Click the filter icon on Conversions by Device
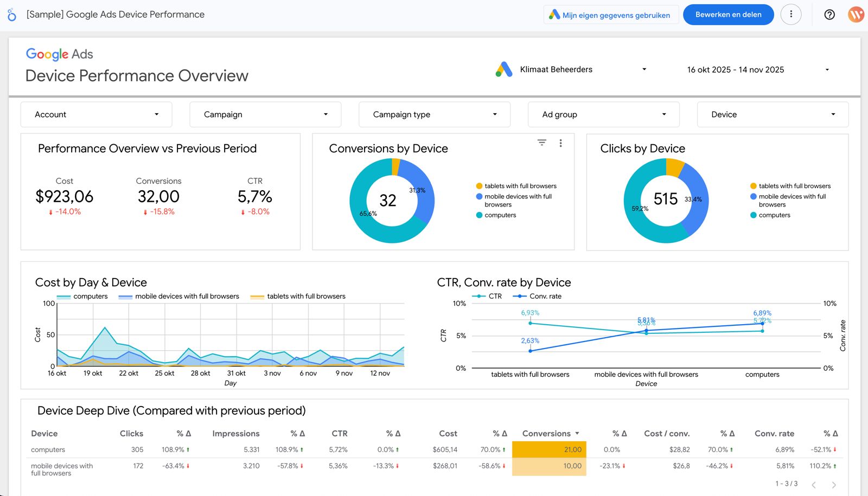 tap(541, 142)
